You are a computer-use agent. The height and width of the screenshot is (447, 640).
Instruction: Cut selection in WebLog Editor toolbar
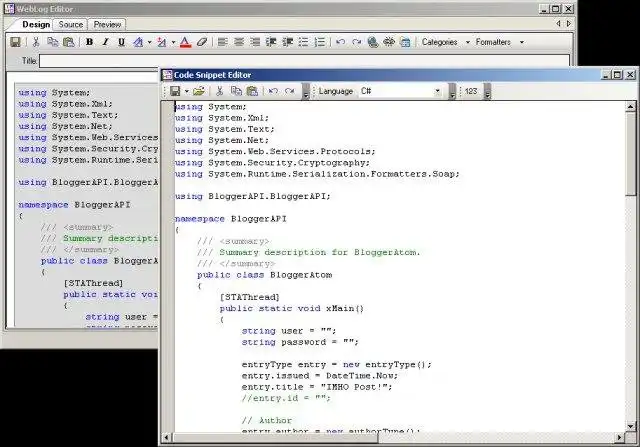(36, 42)
